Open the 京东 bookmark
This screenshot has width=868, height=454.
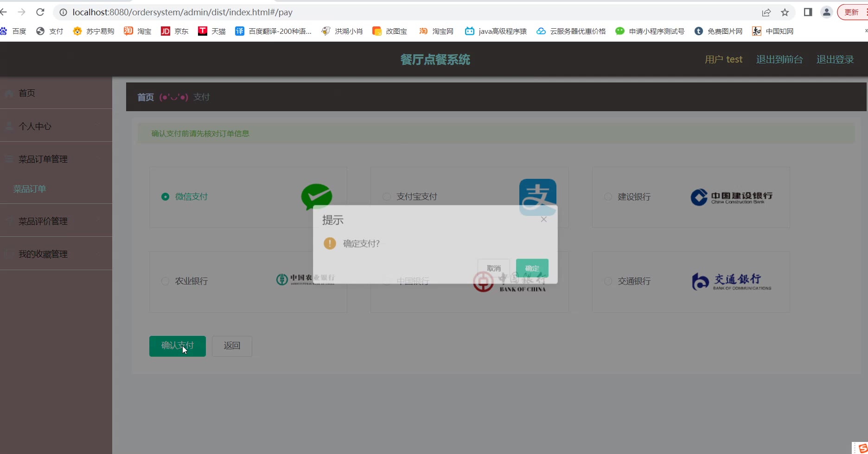175,31
